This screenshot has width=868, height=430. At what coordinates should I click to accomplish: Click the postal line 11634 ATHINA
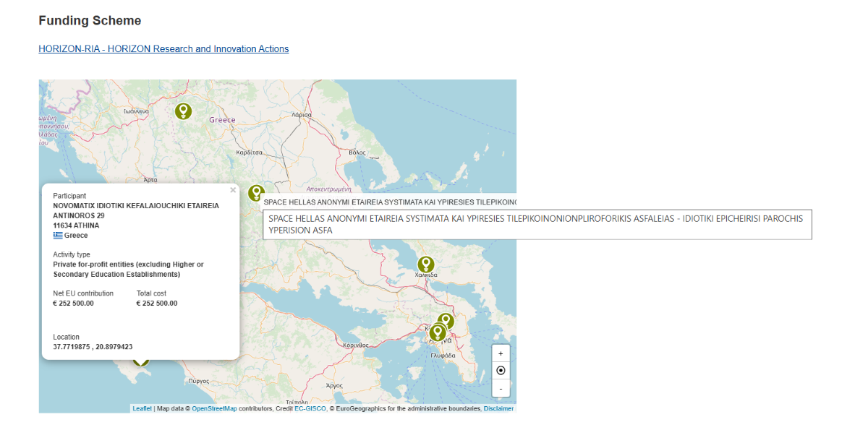[76, 225]
